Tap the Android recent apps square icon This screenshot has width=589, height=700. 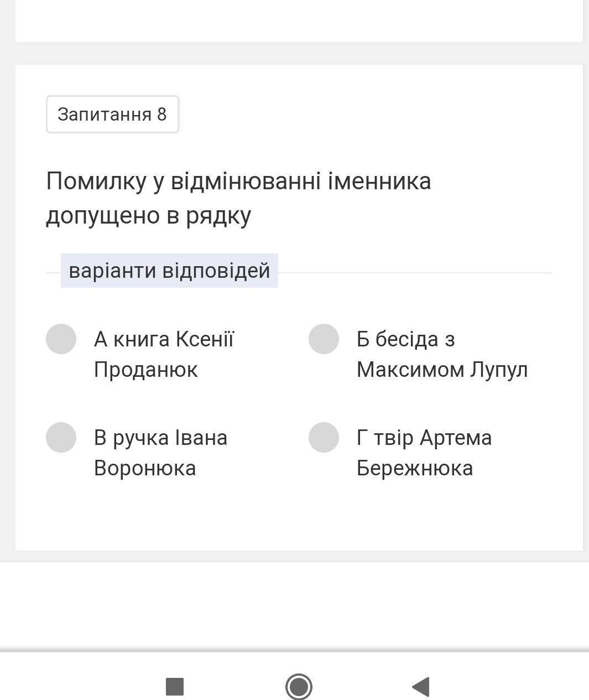tap(175, 687)
